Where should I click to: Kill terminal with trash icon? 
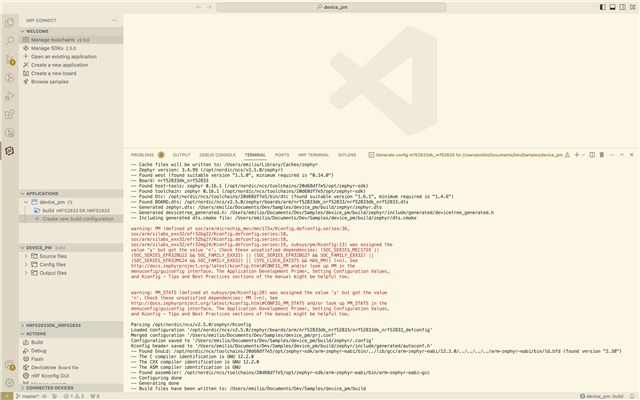[602, 155]
